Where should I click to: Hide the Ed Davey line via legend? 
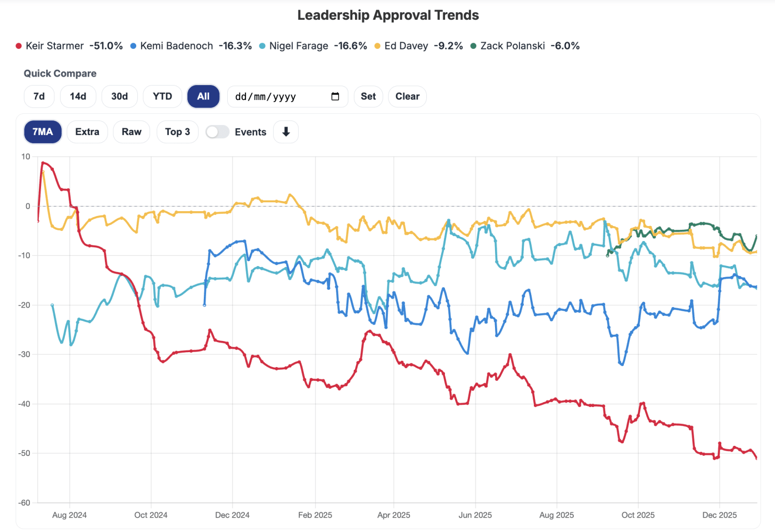pos(407,45)
